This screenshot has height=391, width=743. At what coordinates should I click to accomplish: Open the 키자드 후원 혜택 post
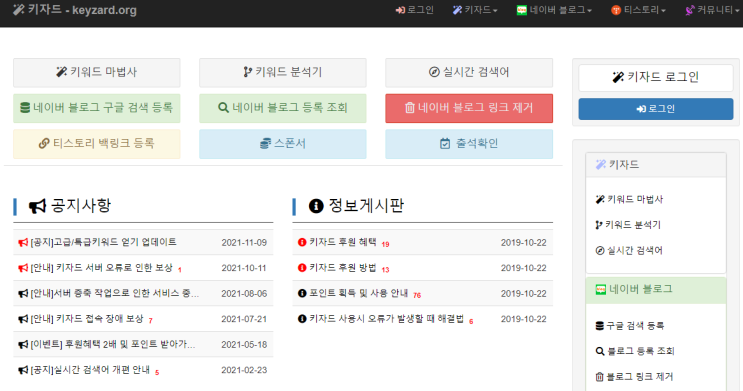tap(343, 242)
